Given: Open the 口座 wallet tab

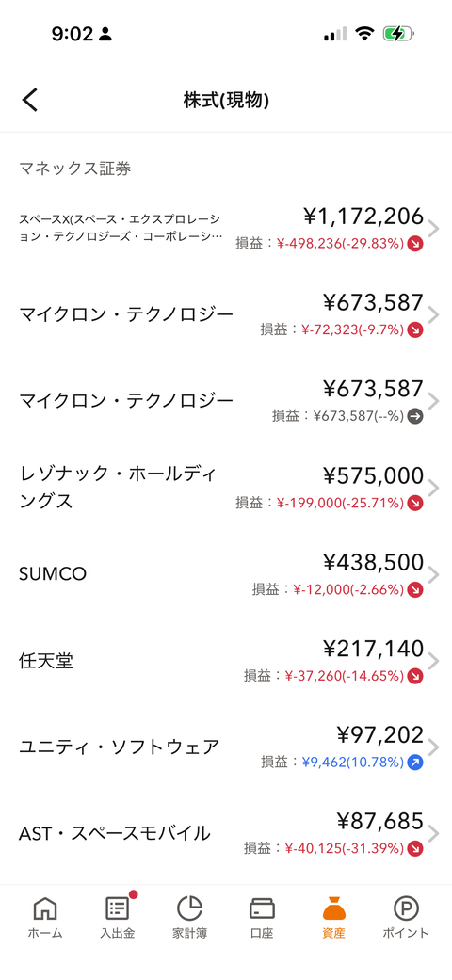Looking at the screenshot, I should [x=262, y=918].
